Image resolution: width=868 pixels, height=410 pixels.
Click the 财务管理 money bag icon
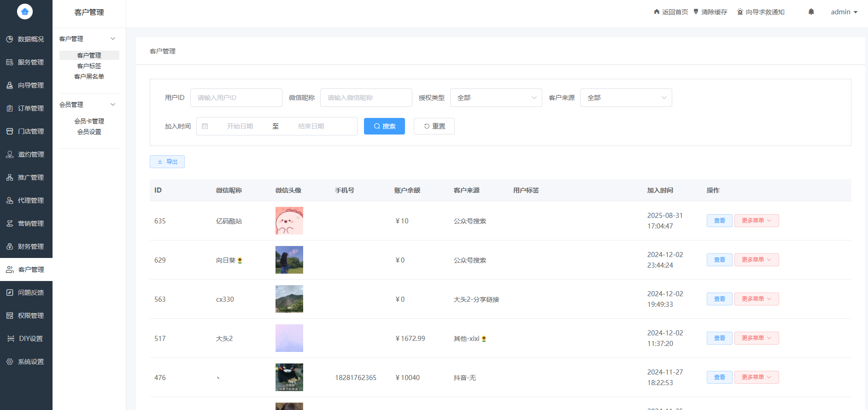click(10, 246)
